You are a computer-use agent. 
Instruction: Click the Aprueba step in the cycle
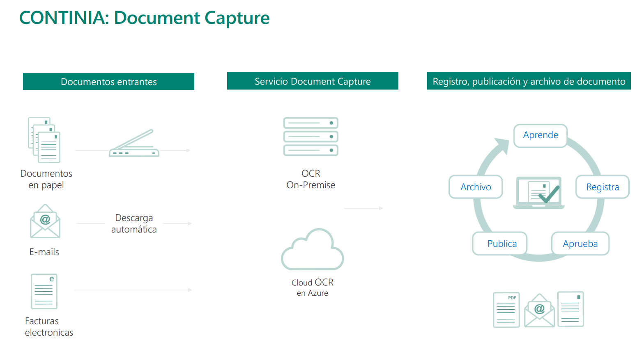(580, 244)
